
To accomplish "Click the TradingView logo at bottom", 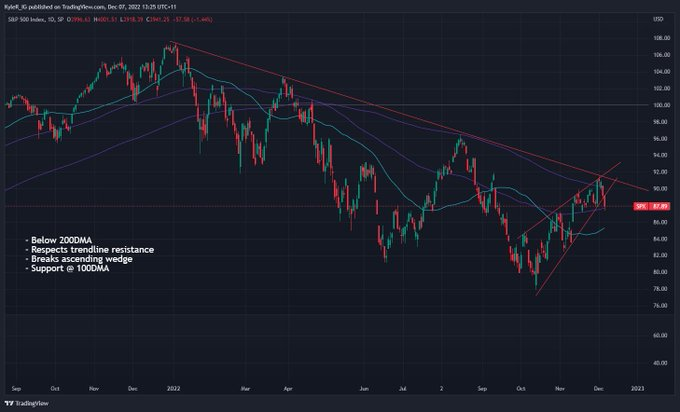I will coord(27,403).
